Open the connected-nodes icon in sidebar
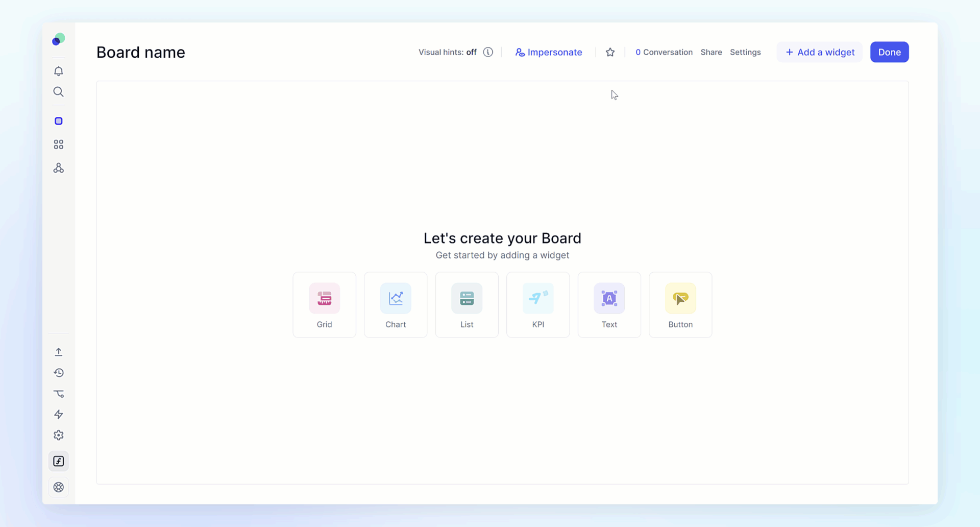980x527 pixels. tap(59, 168)
